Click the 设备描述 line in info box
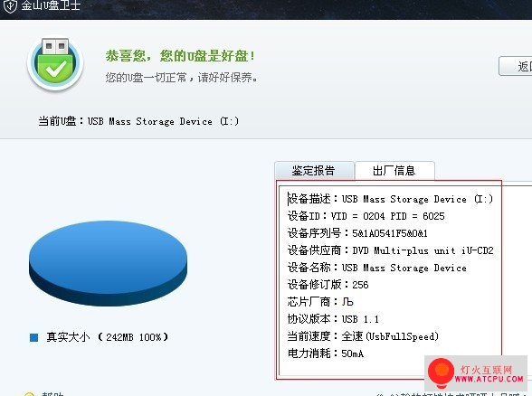532x396 pixels. tap(390, 199)
